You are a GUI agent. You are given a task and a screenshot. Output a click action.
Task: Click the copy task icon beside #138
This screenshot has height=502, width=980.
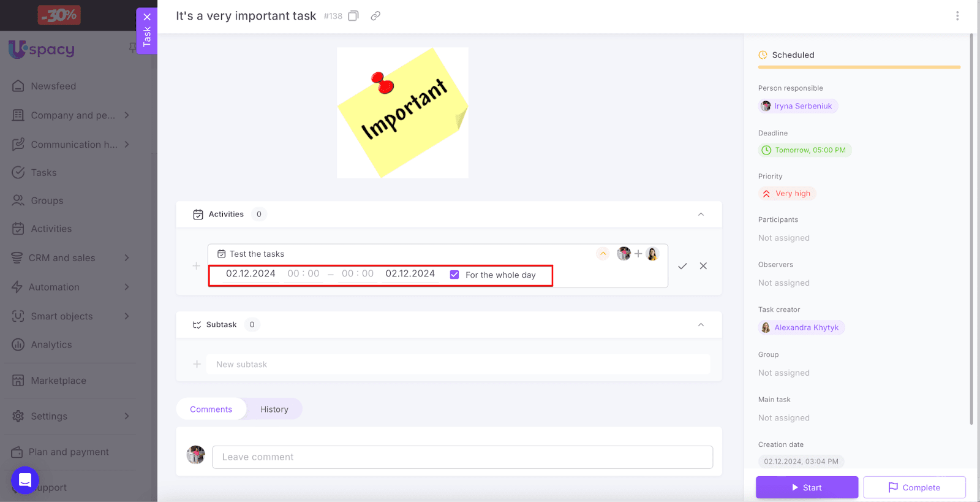point(353,16)
